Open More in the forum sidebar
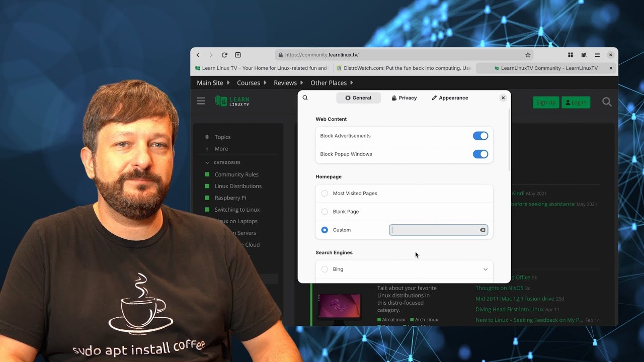 pos(221,149)
